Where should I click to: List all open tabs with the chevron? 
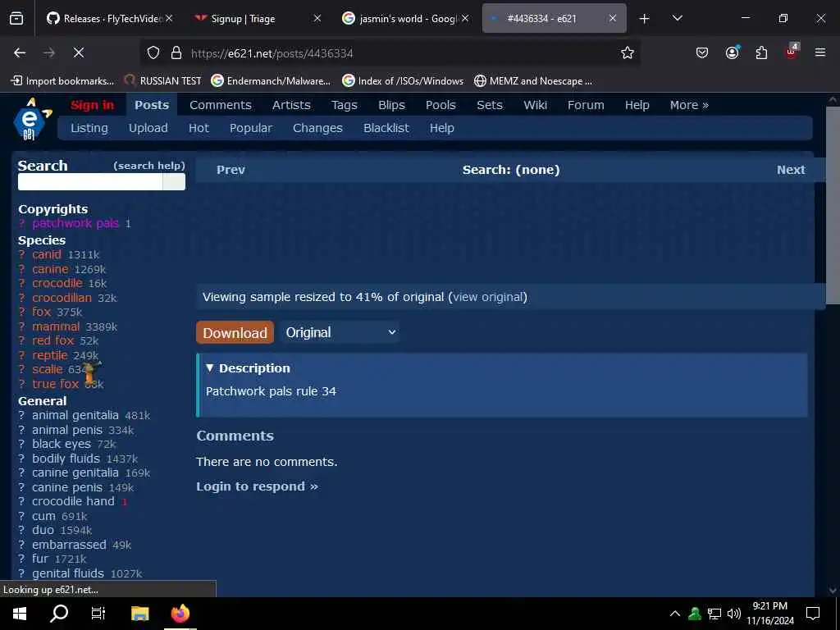point(677,18)
